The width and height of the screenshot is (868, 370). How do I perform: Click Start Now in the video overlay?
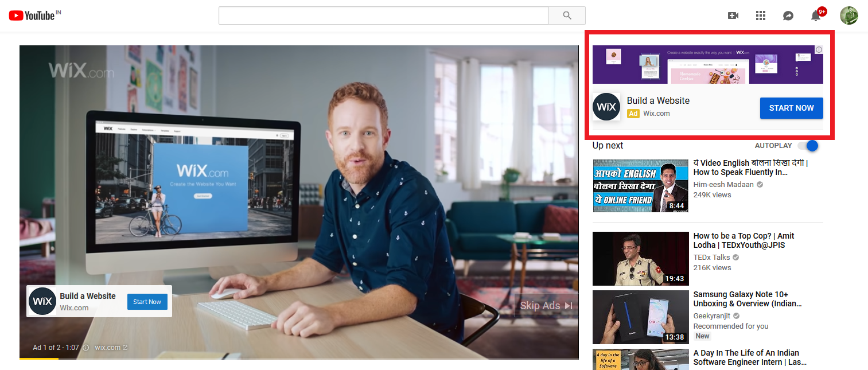click(147, 302)
